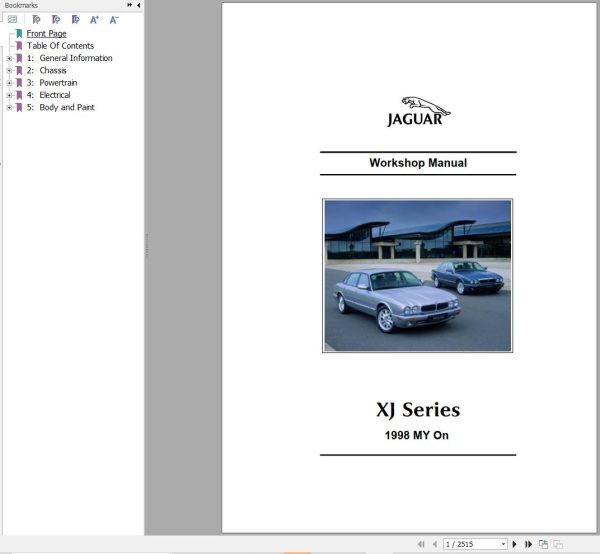Expand the General Information bookmark node

(9, 58)
